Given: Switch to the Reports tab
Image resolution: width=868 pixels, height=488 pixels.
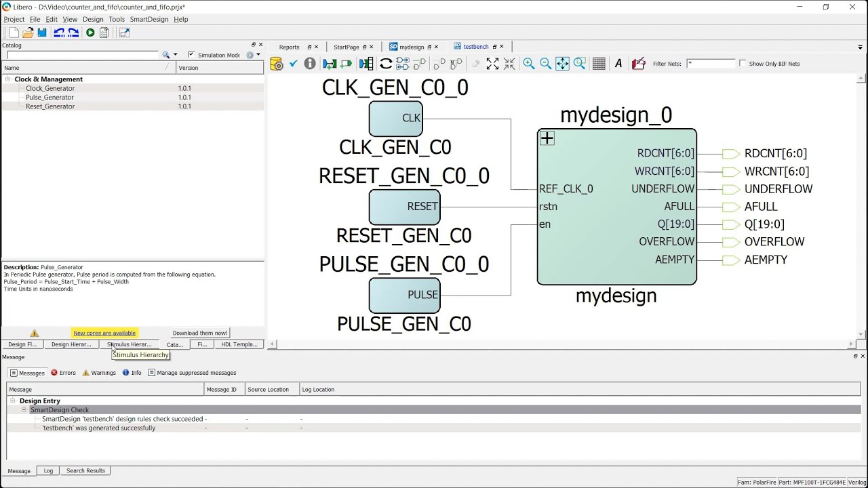Looking at the screenshot, I should (289, 47).
